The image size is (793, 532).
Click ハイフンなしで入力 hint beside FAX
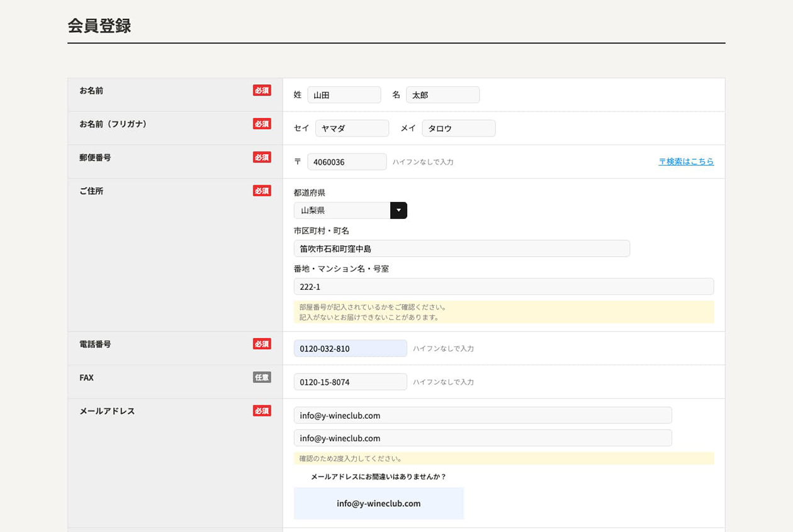point(444,382)
